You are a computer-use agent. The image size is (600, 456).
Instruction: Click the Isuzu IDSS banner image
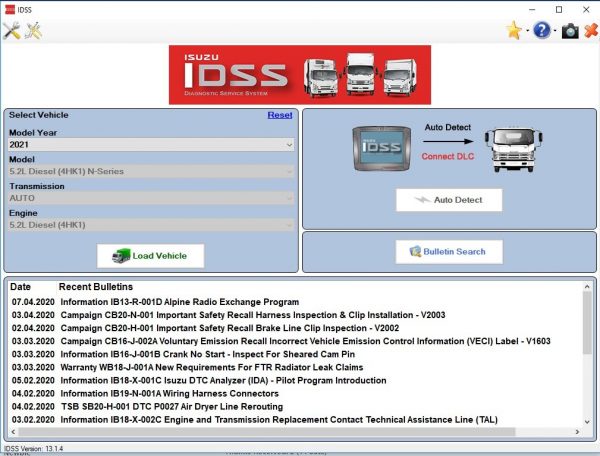click(300, 75)
